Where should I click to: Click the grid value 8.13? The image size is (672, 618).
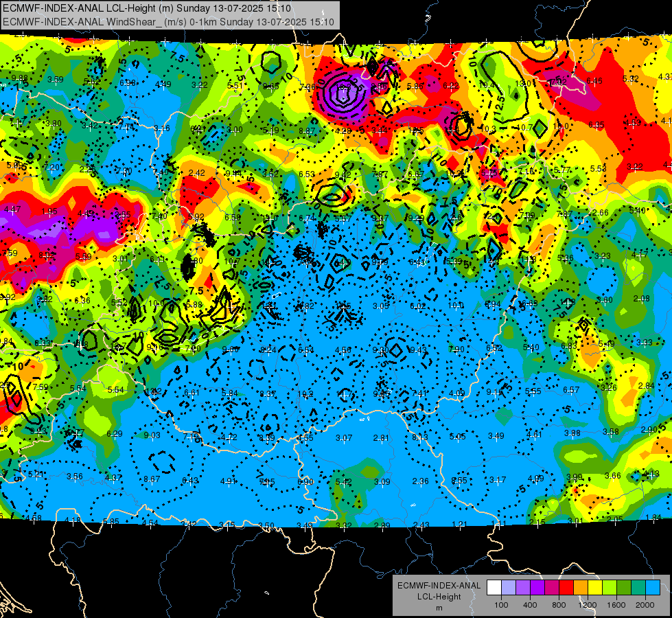tap(419, 437)
